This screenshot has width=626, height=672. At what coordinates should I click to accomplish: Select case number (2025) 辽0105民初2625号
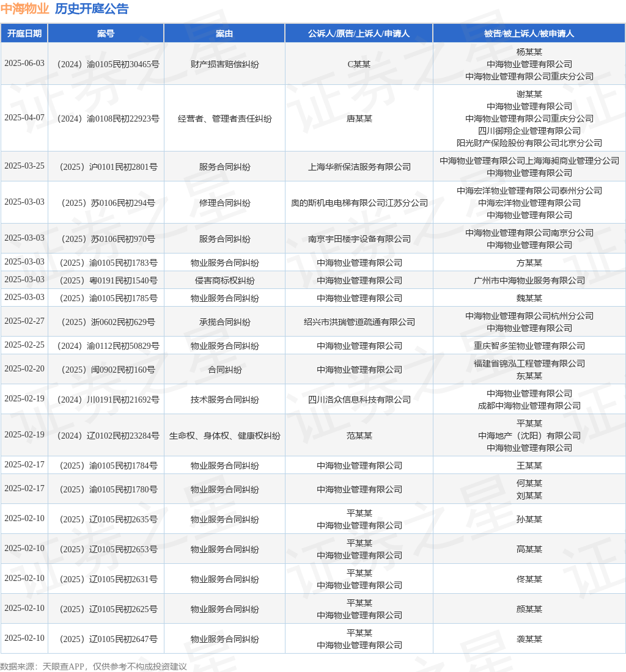(x=108, y=609)
